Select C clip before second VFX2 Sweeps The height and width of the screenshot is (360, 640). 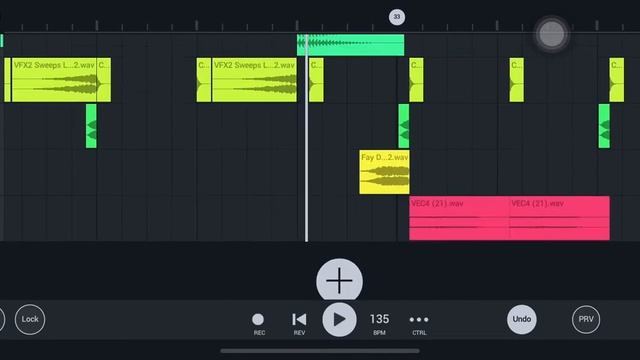pyautogui.click(x=204, y=80)
